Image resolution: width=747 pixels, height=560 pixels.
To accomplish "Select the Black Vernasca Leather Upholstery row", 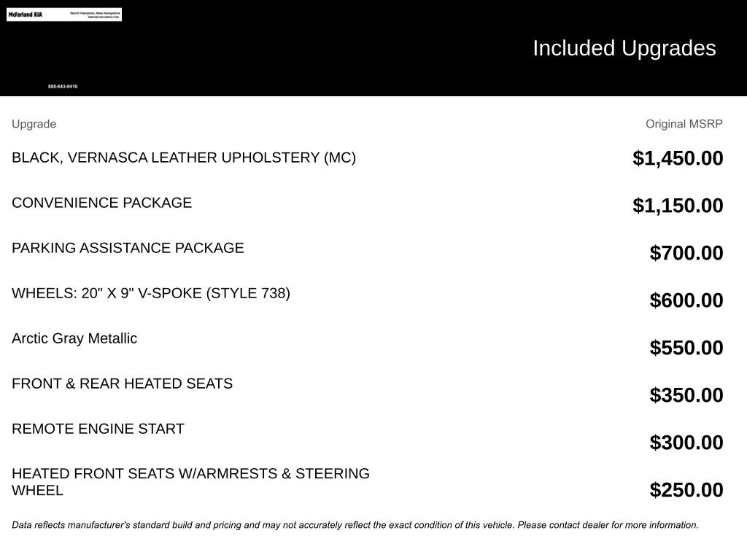I will point(184,157).
